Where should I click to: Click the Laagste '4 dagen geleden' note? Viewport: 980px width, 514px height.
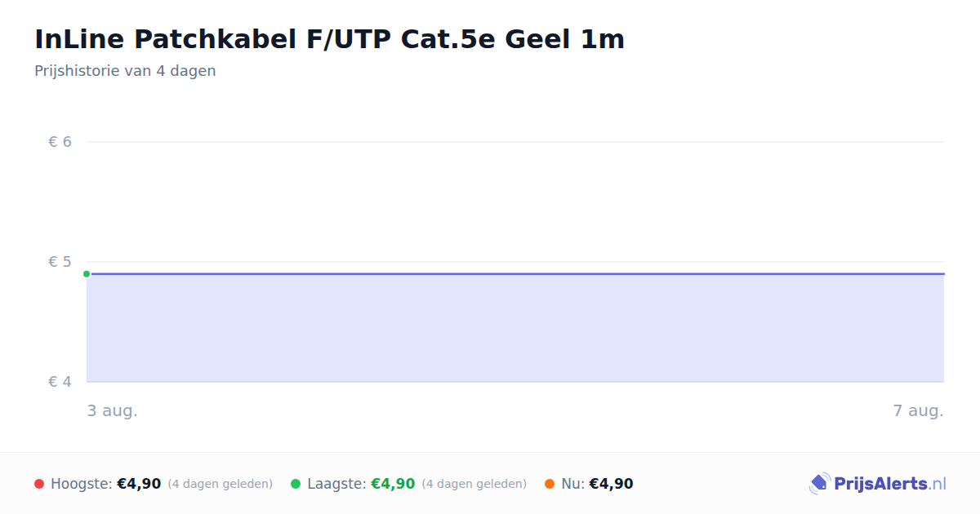474,484
